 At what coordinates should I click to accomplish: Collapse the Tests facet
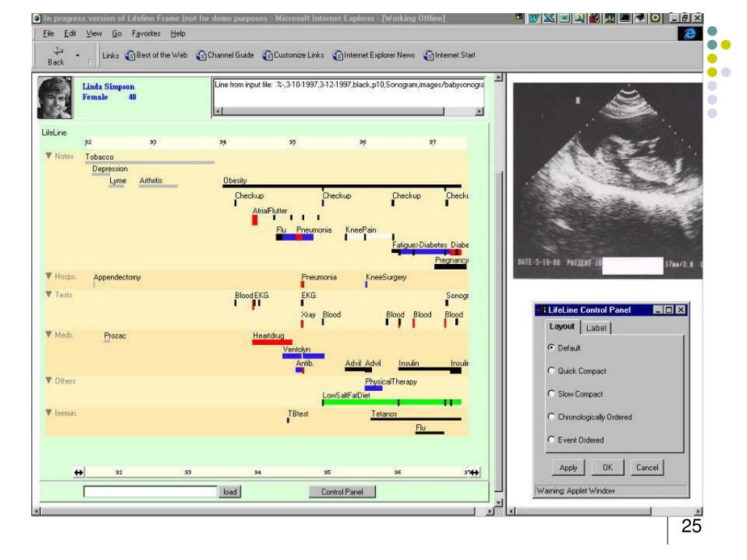(49, 295)
